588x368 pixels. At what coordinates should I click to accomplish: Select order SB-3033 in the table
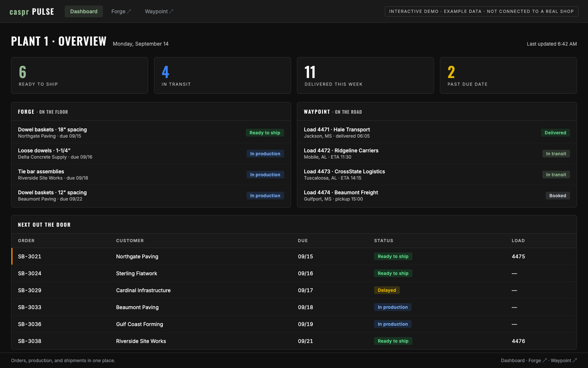point(294,307)
